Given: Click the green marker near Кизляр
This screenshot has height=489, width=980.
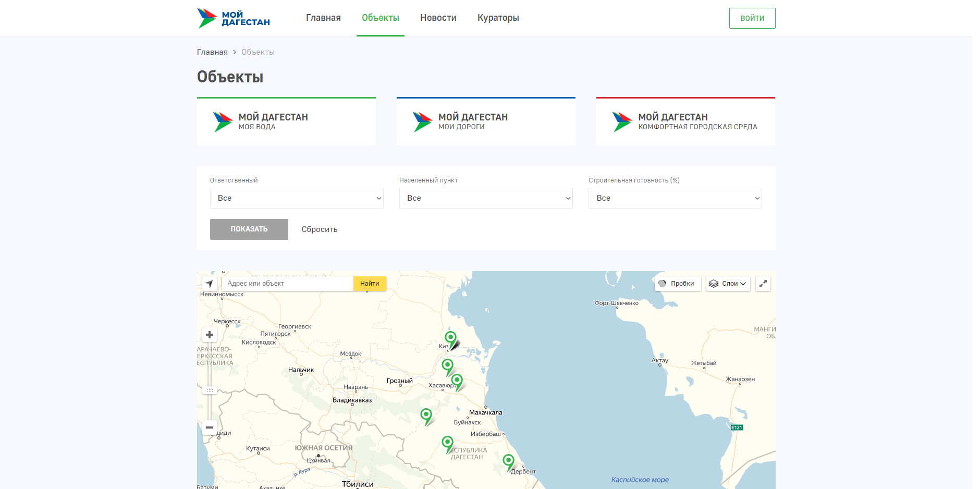Looking at the screenshot, I should point(451,339).
